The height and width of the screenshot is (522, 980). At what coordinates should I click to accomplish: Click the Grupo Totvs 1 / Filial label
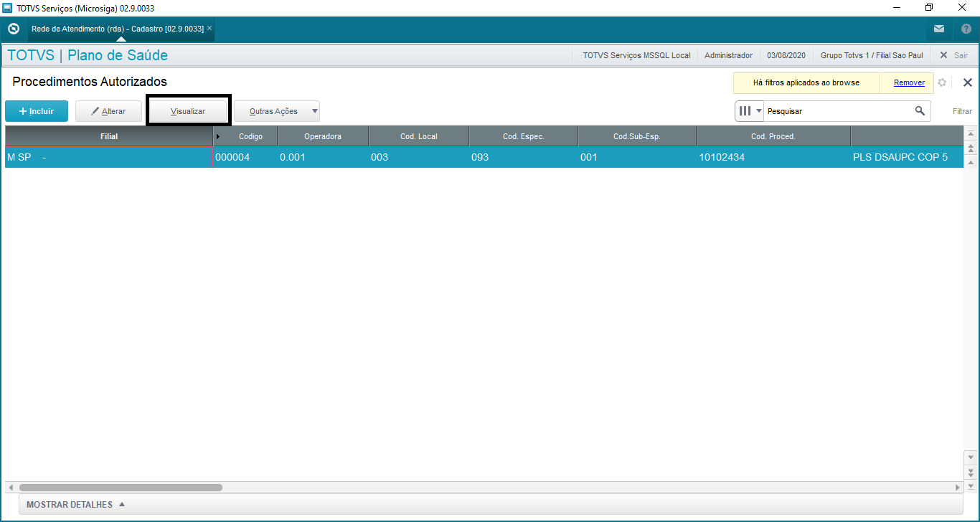click(872, 55)
